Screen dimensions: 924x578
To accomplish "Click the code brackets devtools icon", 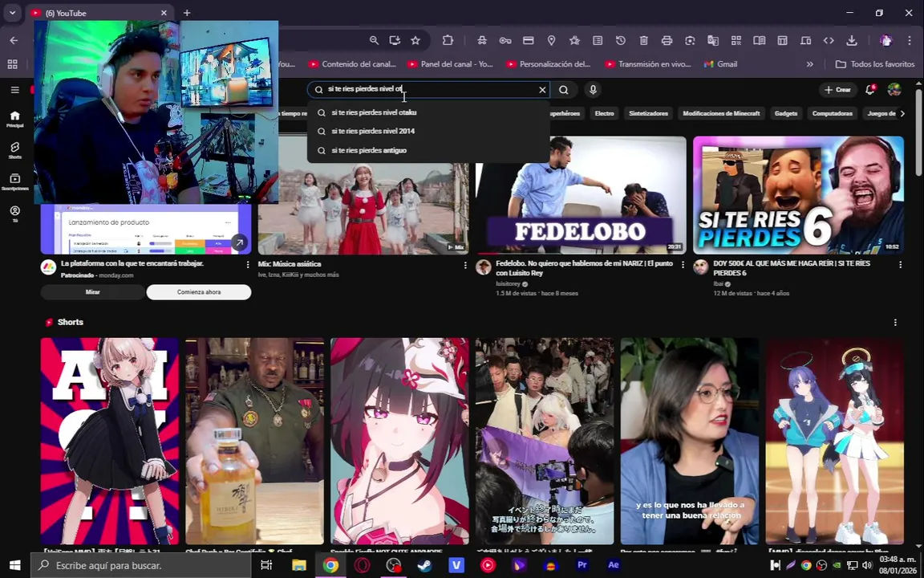I will [x=829, y=40].
